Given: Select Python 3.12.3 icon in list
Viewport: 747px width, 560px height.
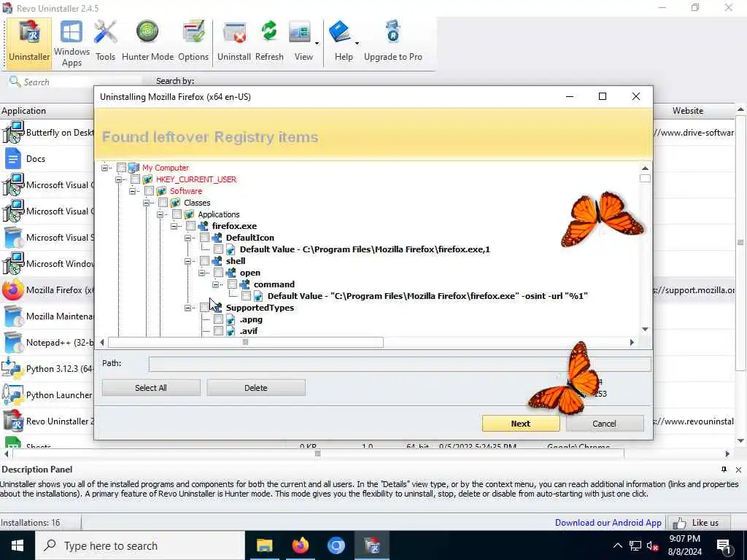Looking at the screenshot, I should tap(12, 368).
